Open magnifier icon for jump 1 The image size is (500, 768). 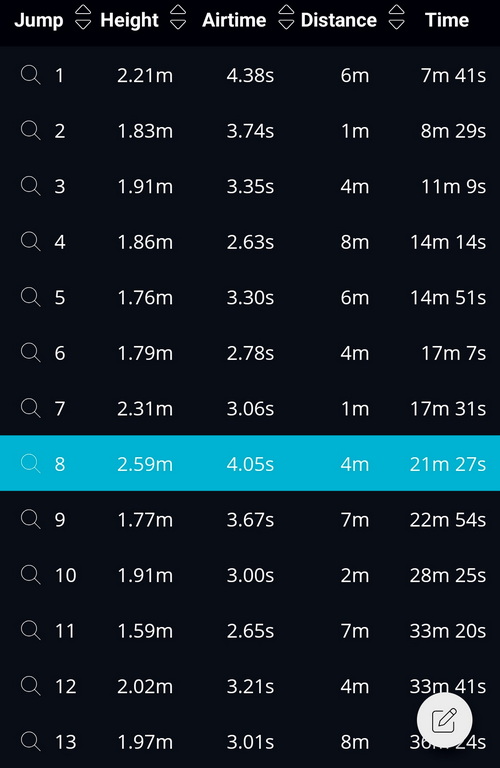coord(30,75)
